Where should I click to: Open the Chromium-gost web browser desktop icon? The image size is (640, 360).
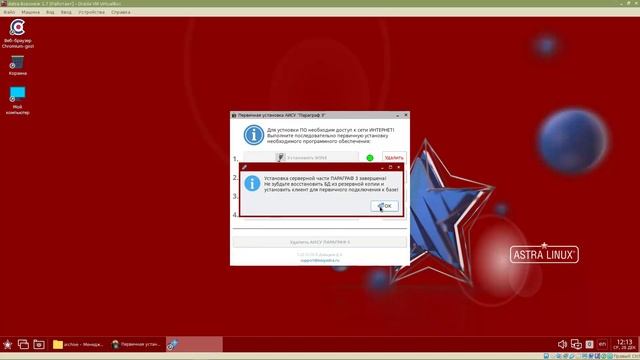point(18,33)
